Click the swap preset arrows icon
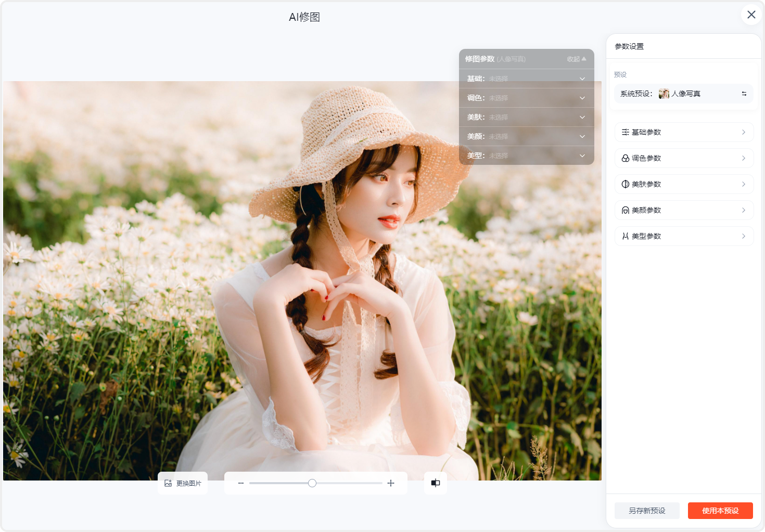 coord(744,94)
